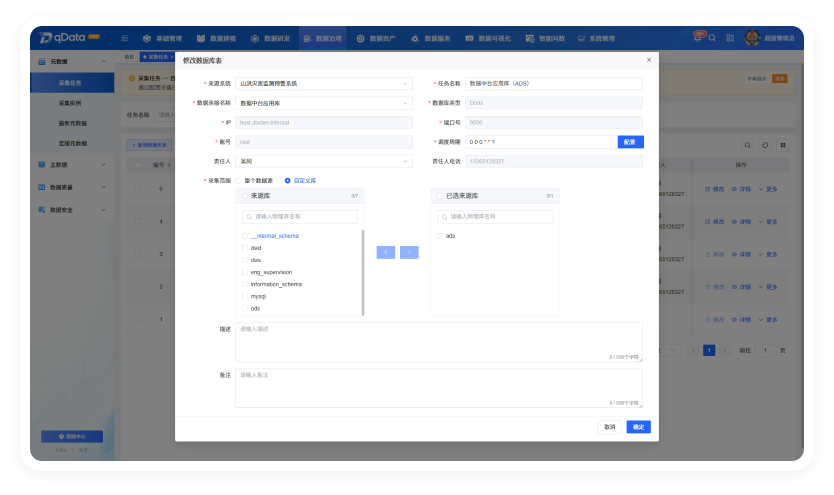This screenshot has height=495, width=834.
Task: Open the 责任人 dropdown
Action: click(x=323, y=161)
